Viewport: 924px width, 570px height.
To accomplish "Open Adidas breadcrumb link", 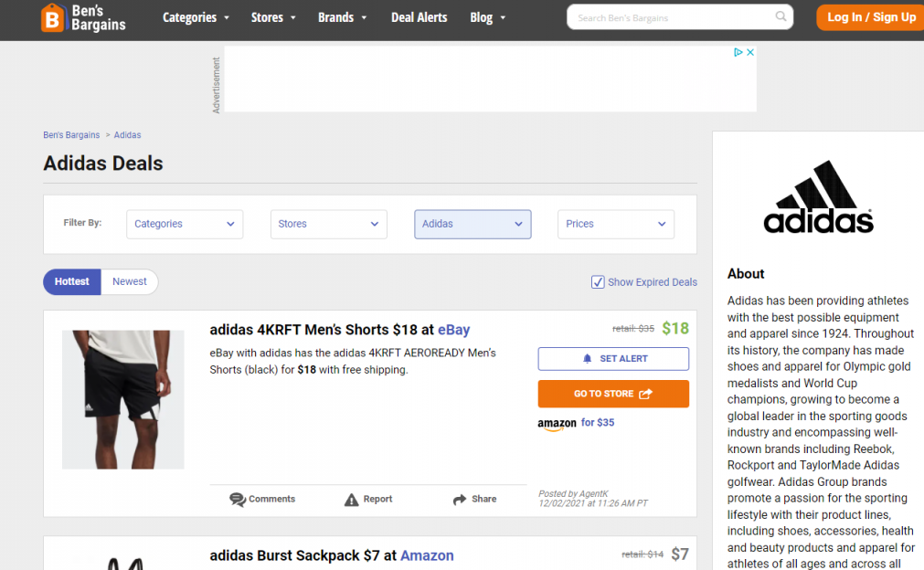I will pyautogui.click(x=127, y=135).
